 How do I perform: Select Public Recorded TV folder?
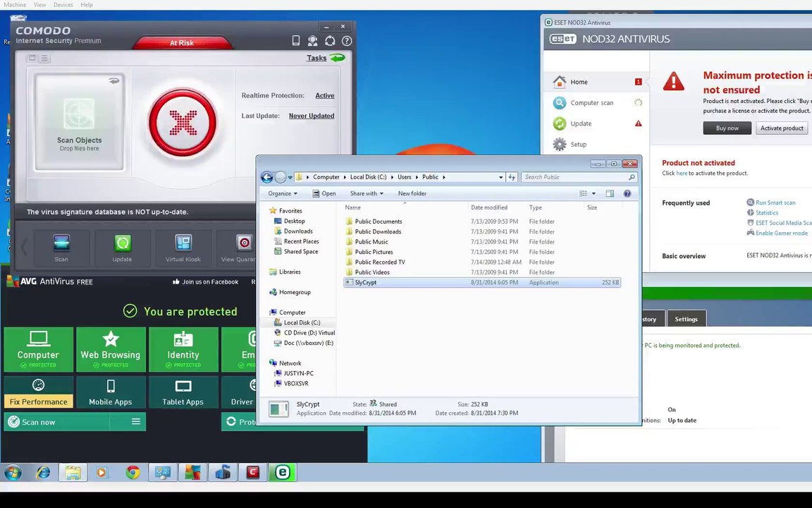(380, 262)
